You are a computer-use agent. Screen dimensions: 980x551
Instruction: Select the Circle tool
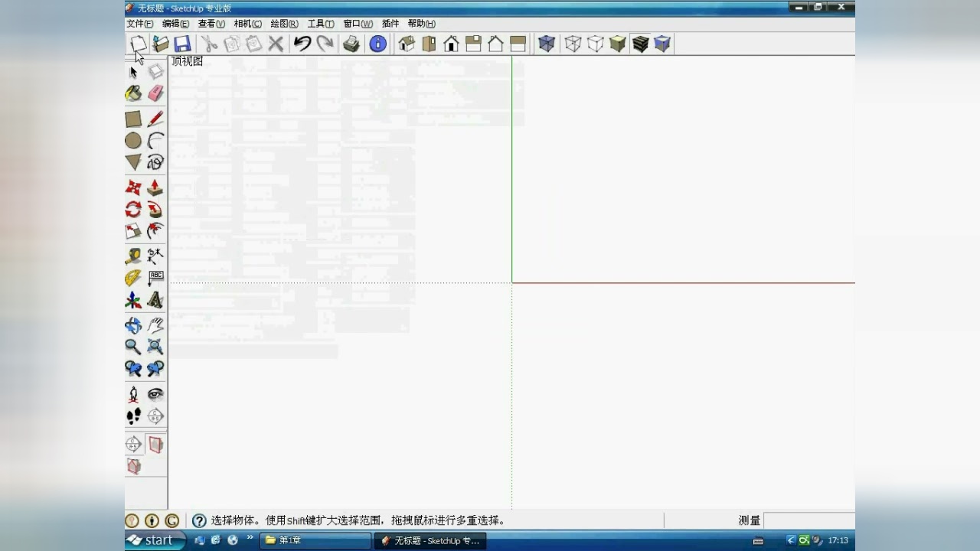click(133, 141)
